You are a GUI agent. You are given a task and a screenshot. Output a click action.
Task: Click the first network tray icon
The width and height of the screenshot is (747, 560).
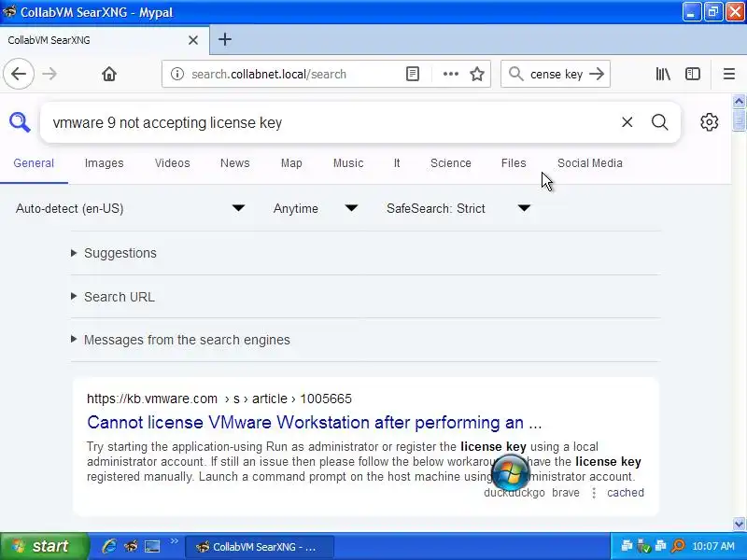coord(627,546)
